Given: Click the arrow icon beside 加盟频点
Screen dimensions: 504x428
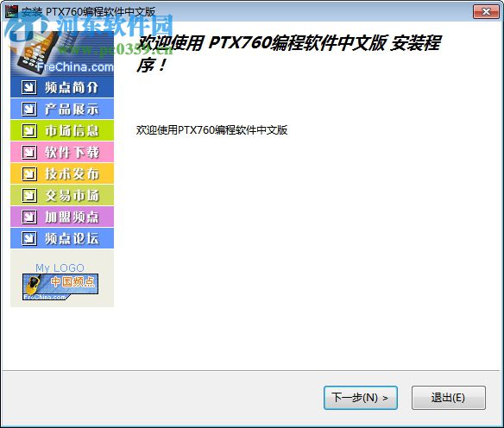Looking at the screenshot, I should pos(29,217).
